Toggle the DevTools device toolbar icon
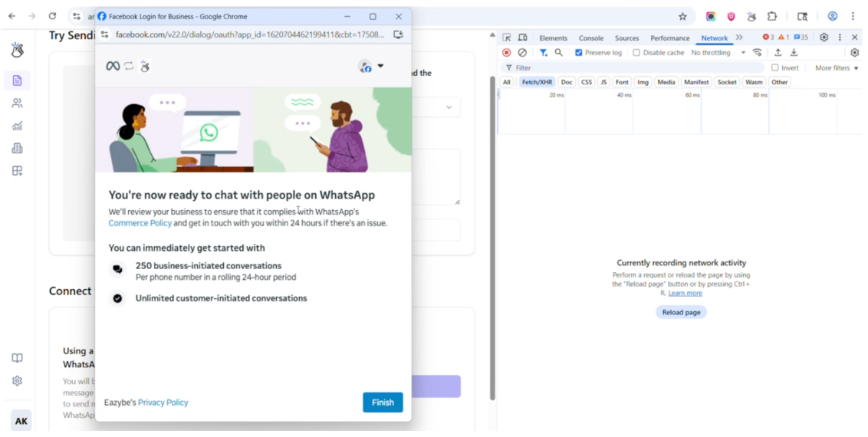 (522, 38)
